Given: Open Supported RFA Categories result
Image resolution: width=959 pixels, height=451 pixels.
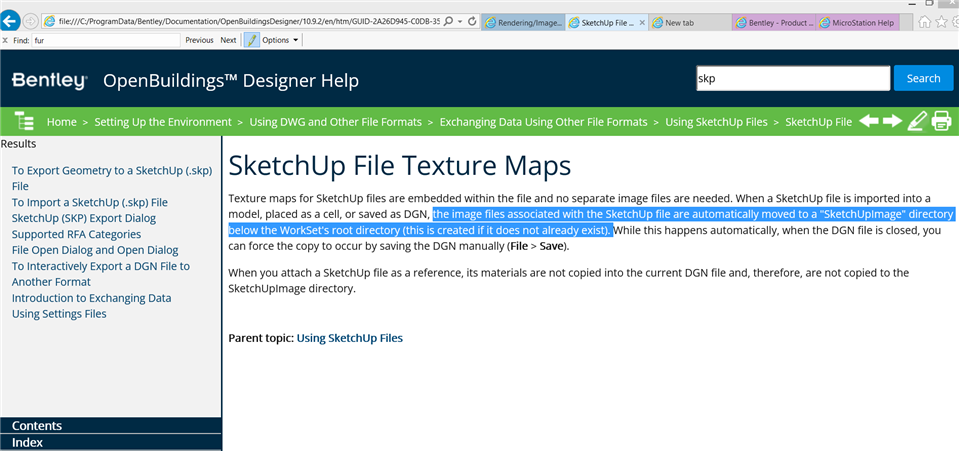Looking at the screenshot, I should coord(76,234).
